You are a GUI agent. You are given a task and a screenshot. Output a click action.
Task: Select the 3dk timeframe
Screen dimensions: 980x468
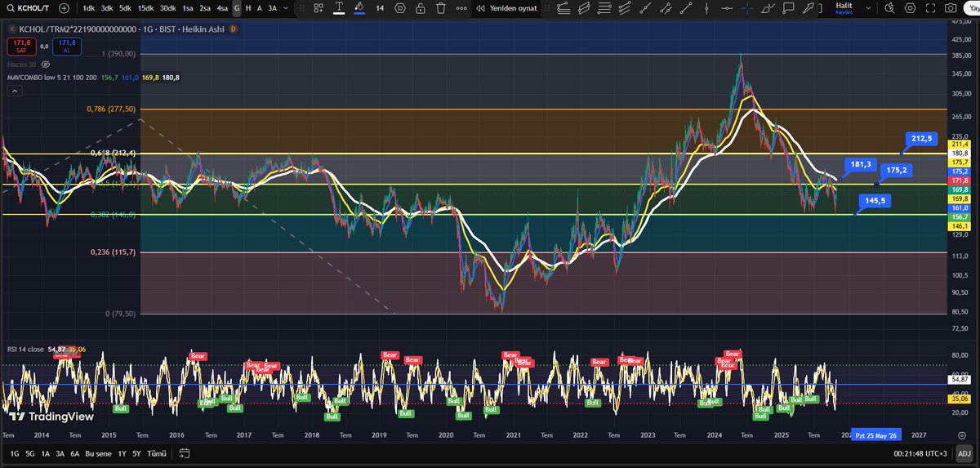tap(107, 7)
